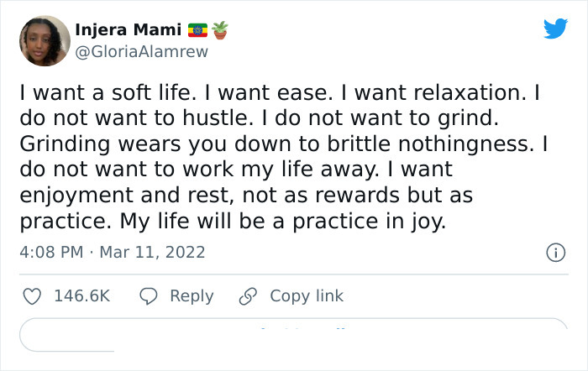588x371 pixels.
Task: Open the tweet info circle icon
Action: click(554, 252)
